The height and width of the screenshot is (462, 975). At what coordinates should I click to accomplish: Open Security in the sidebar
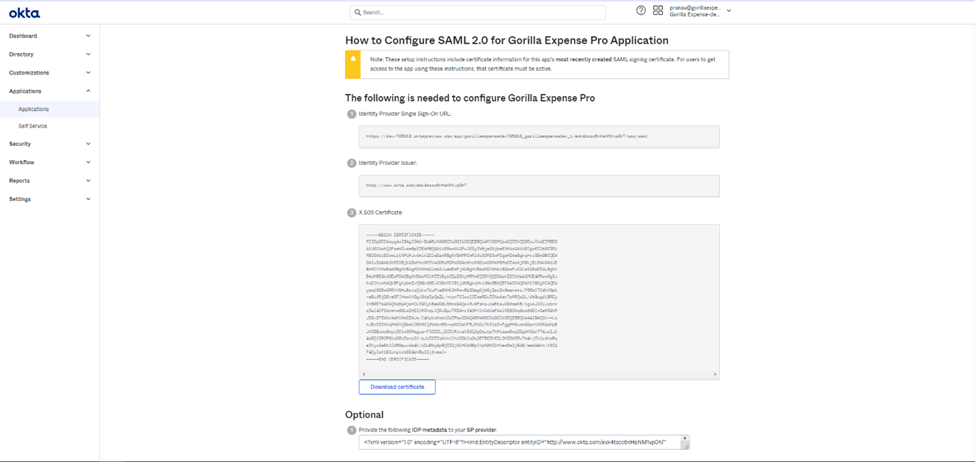tap(20, 144)
